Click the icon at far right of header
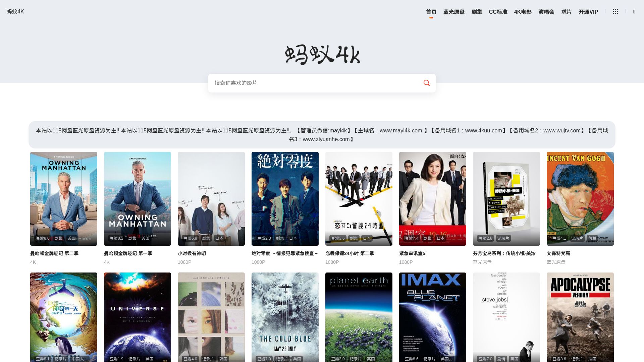Screen dimensions: 644x362 (x=634, y=12)
